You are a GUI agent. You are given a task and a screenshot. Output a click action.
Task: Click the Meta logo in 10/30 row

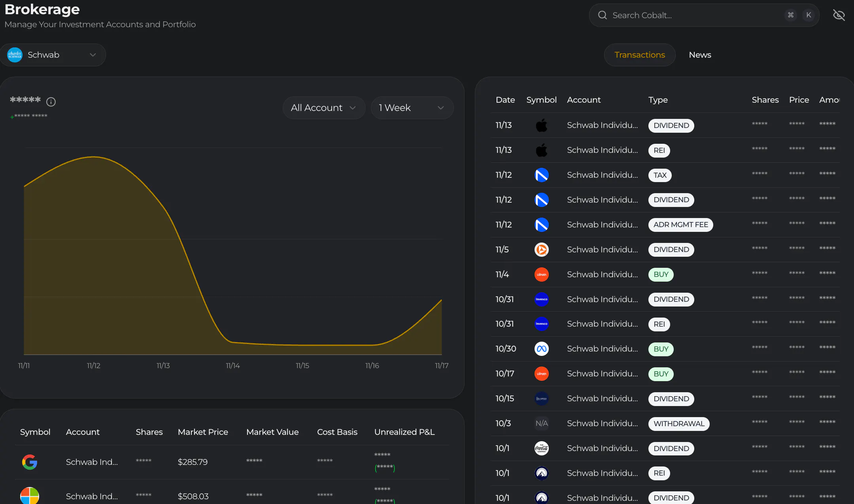(x=541, y=349)
